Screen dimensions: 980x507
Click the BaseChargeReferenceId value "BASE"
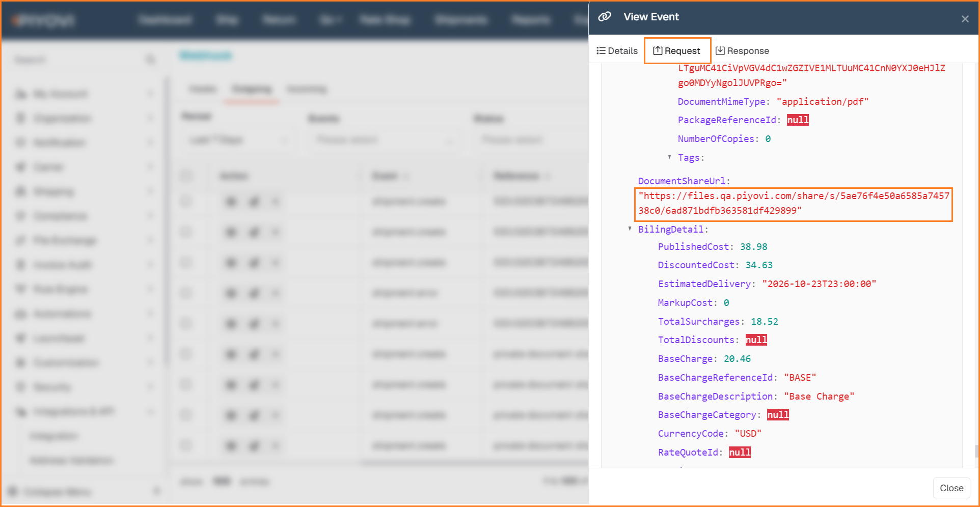[800, 378]
